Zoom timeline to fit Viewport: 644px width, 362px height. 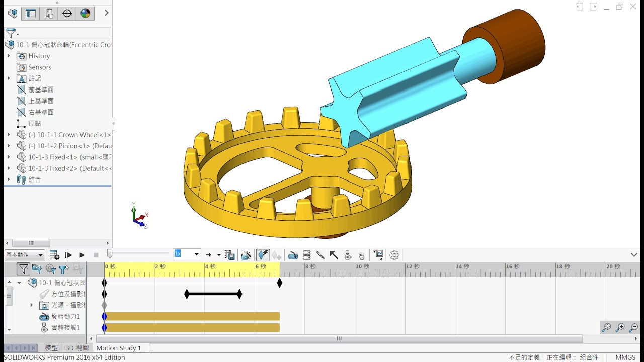click(606, 327)
